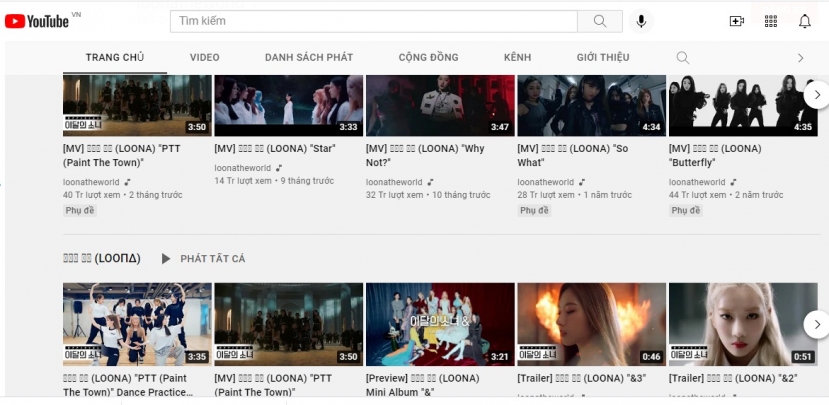
Task: Play the MV "PTT (Paint The Town)" 3:50 thumbnail
Action: pyautogui.click(x=137, y=106)
